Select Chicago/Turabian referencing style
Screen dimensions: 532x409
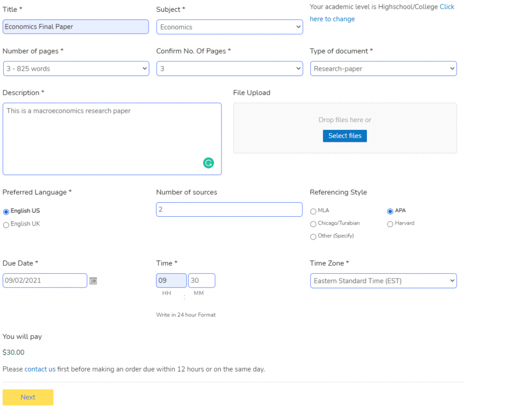(313, 224)
